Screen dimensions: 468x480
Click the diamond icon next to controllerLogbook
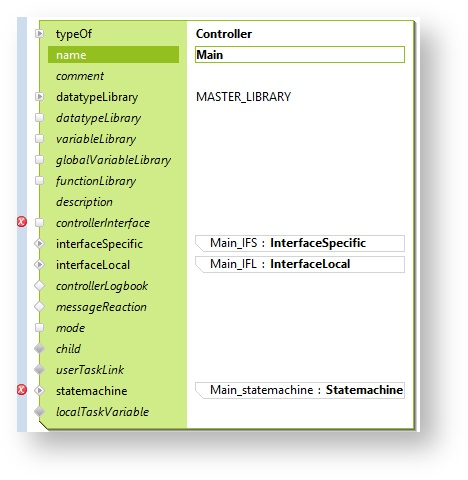pos(39,286)
